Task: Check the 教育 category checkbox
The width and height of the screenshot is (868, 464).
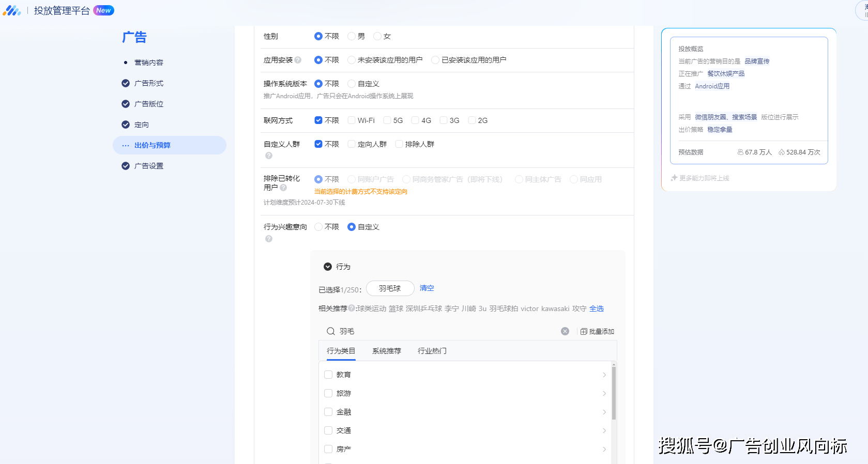Action: (328, 375)
